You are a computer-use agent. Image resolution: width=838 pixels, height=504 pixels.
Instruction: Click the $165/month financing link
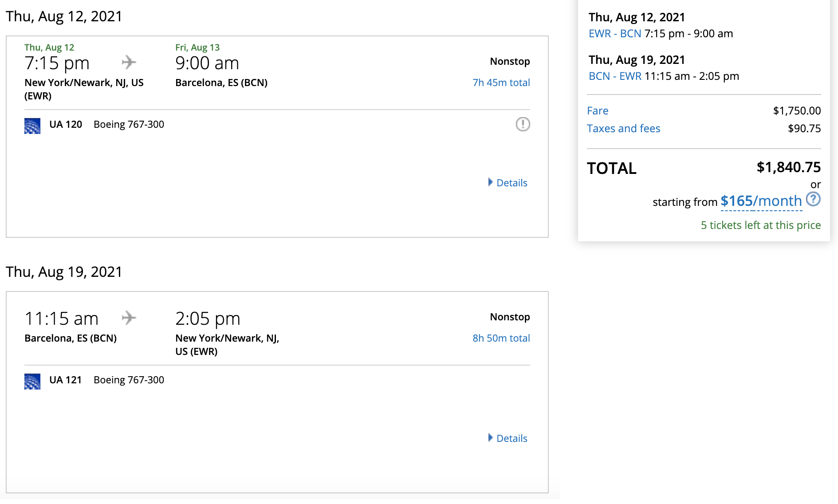click(761, 201)
